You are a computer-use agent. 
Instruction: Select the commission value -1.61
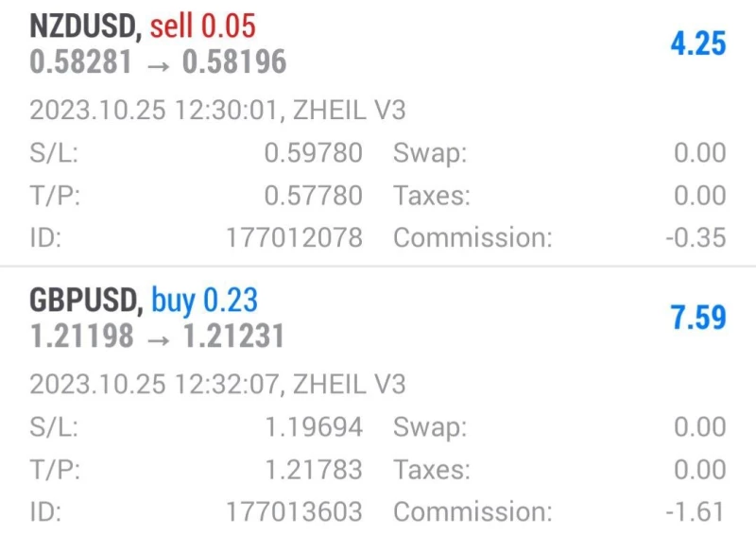pos(696,512)
